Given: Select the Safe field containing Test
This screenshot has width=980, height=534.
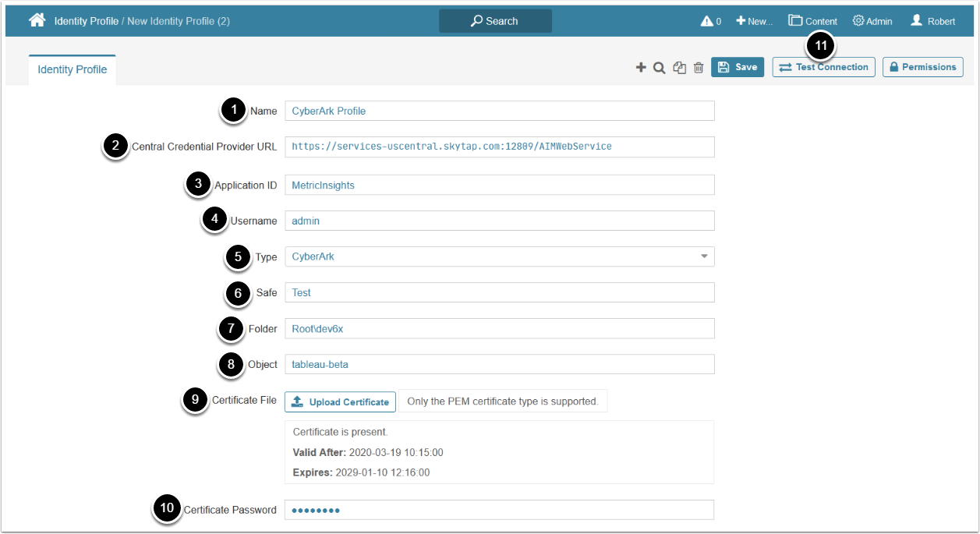Looking at the screenshot, I should point(500,292).
